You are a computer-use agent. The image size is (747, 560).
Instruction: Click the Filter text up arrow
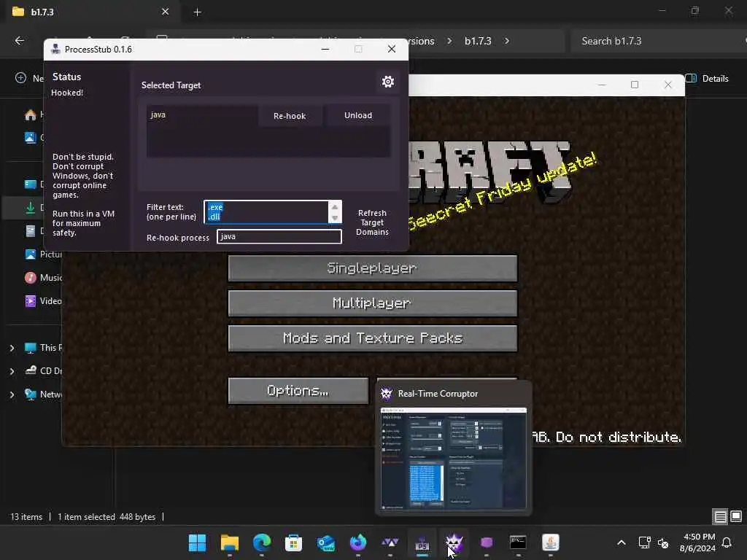[335, 206]
